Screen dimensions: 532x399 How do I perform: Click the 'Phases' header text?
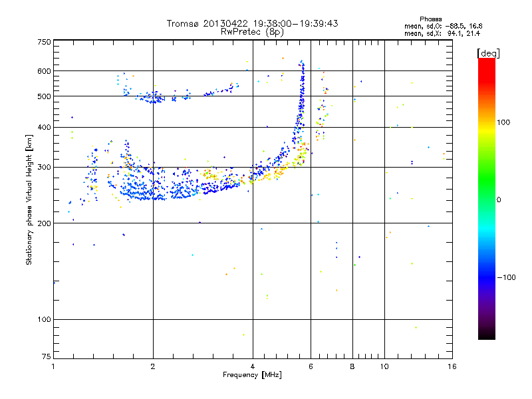pos(430,19)
